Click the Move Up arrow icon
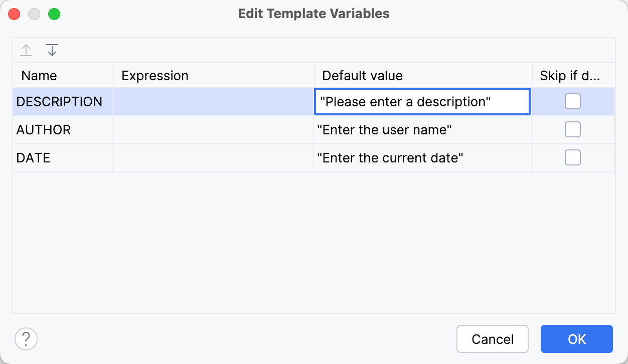 click(26, 50)
